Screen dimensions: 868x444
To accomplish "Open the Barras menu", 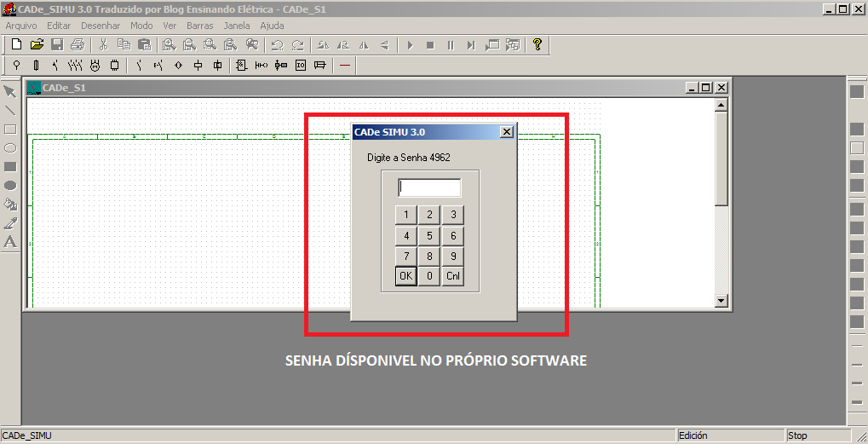I will pos(200,26).
